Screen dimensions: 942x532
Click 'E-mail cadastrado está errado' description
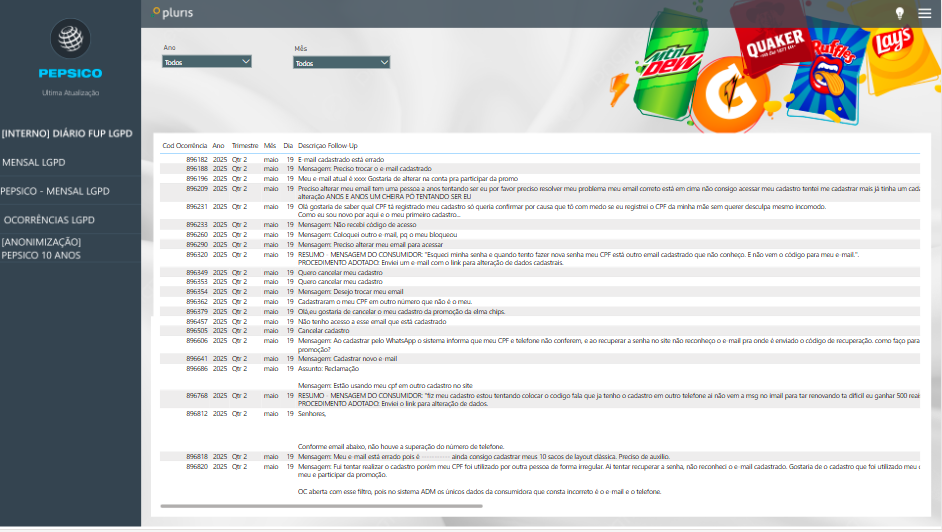coord(341,160)
